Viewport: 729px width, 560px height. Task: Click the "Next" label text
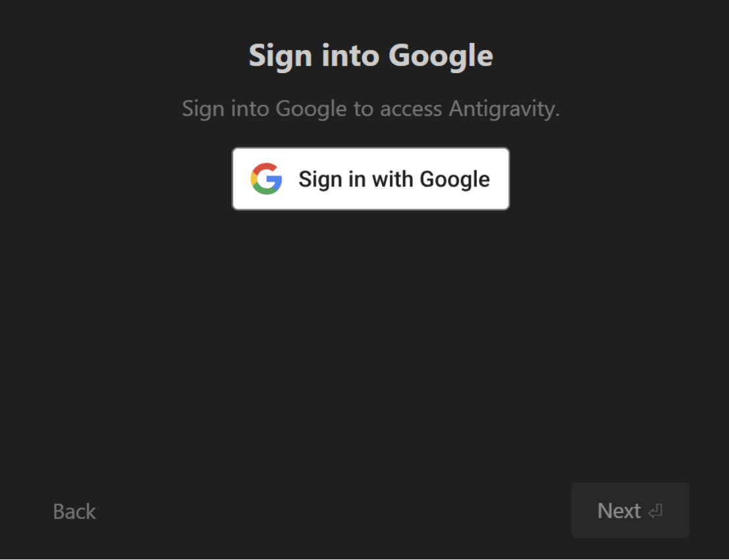(619, 511)
